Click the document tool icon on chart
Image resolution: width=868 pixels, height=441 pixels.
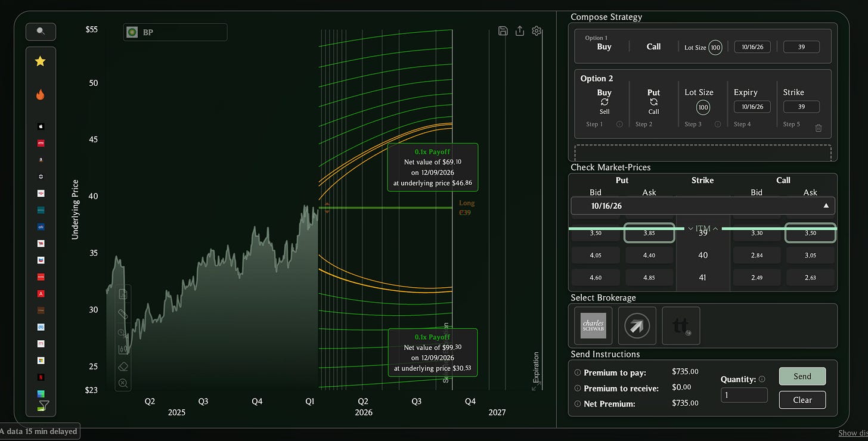point(123,294)
